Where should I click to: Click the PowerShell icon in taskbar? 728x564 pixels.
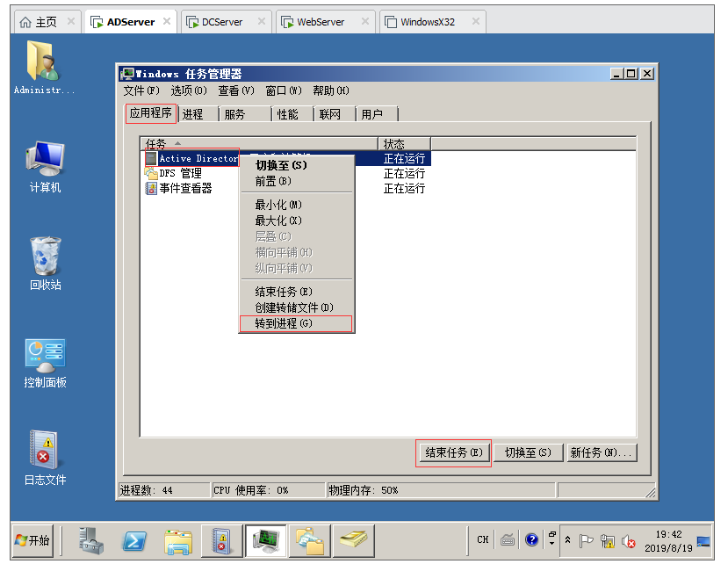tap(134, 540)
